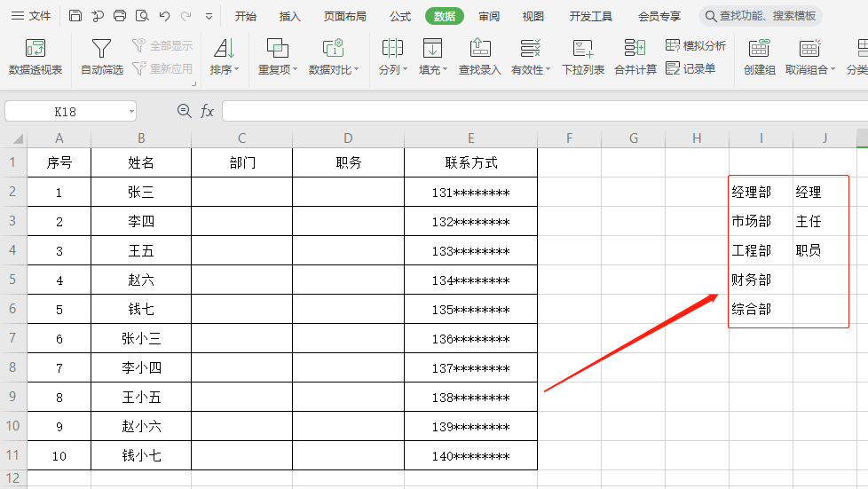Select the cell containing 综合部
The height and width of the screenshot is (489, 868).
761,309
